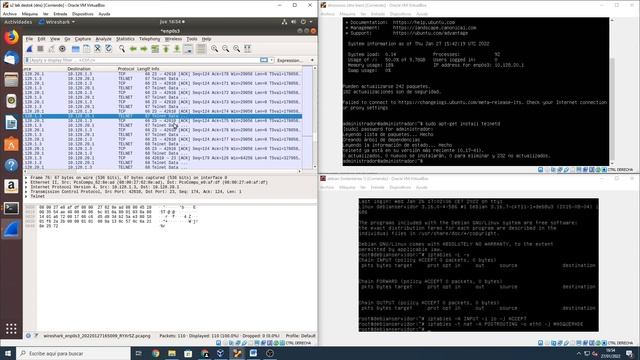The image size is (640, 360).
Task: Toggle auto-scroll during live capture
Action: coord(188,49)
